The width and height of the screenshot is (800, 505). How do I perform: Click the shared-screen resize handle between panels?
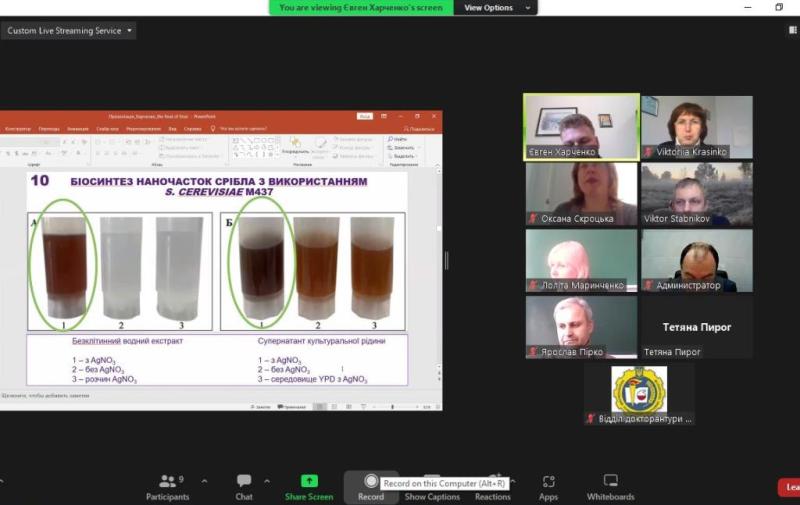tap(447, 261)
